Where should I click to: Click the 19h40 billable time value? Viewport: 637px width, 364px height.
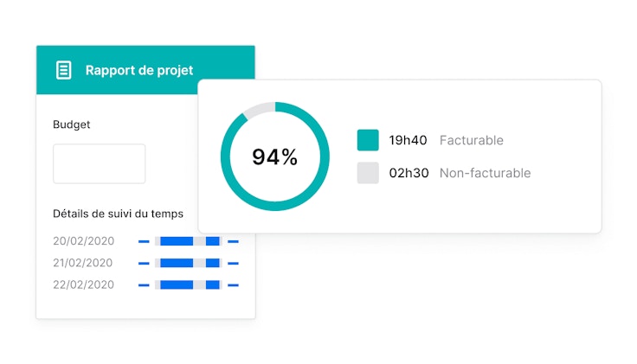tap(406, 140)
